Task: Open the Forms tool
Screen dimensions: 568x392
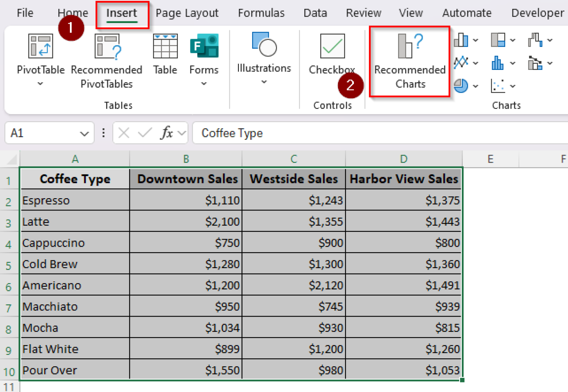Action: pos(204,59)
